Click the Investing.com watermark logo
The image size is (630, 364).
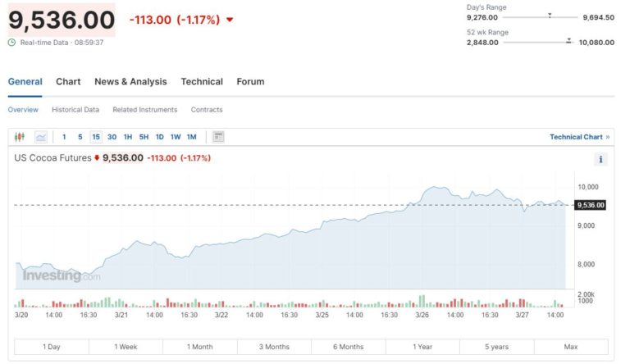tap(61, 275)
